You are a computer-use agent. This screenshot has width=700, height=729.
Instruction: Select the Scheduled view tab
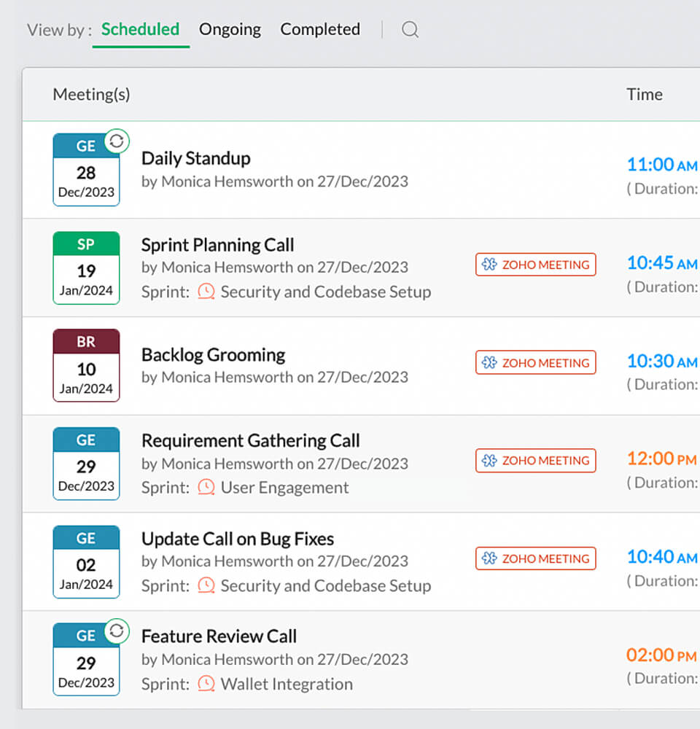point(140,30)
